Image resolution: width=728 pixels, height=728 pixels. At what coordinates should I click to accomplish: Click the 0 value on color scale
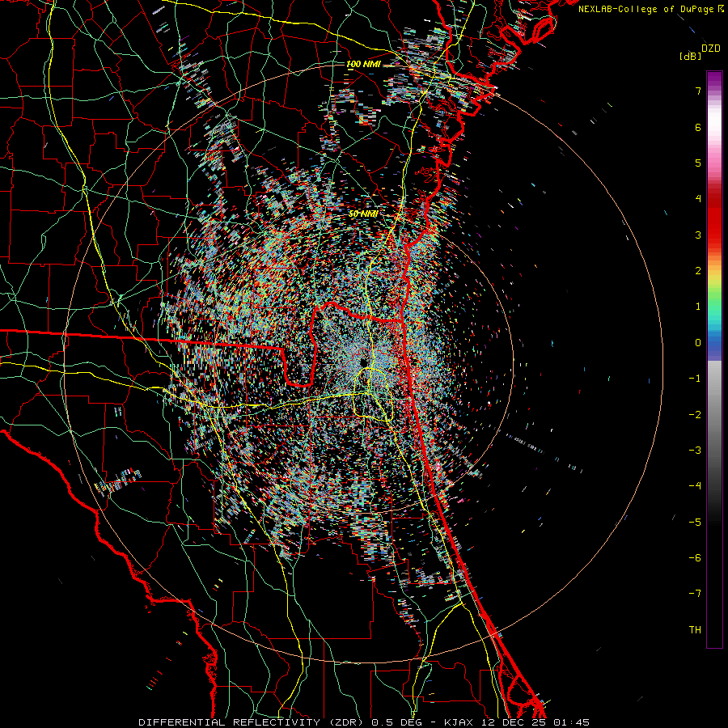click(x=698, y=343)
